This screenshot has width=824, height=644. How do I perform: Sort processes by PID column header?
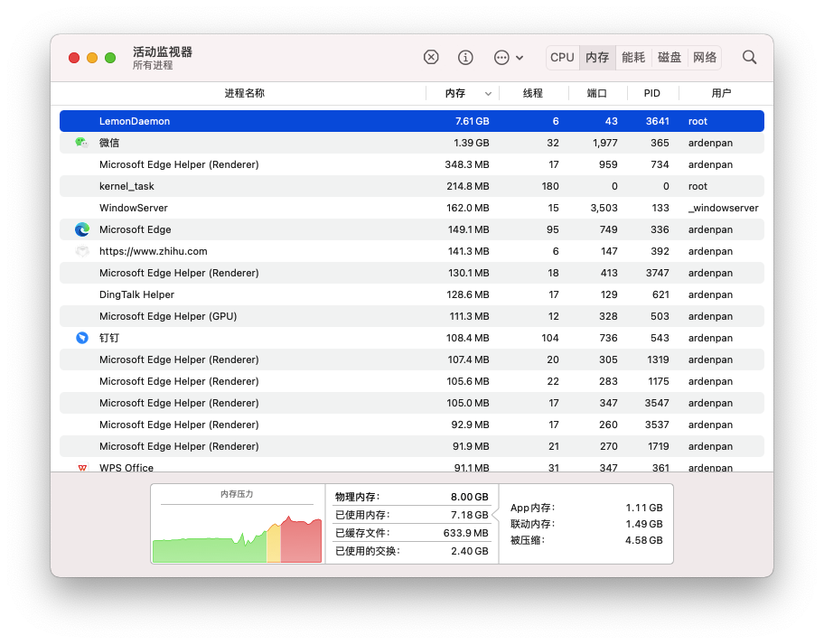tap(651, 93)
